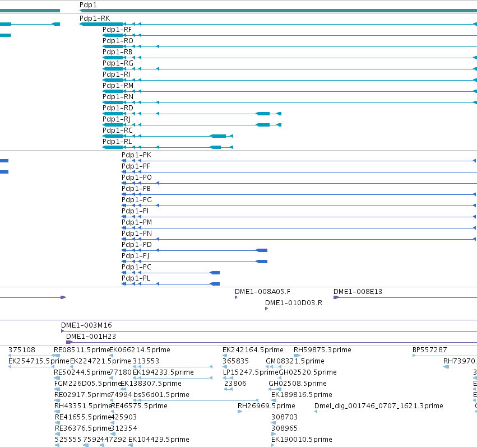Click EST label EK254715.5prime

pos(39,361)
